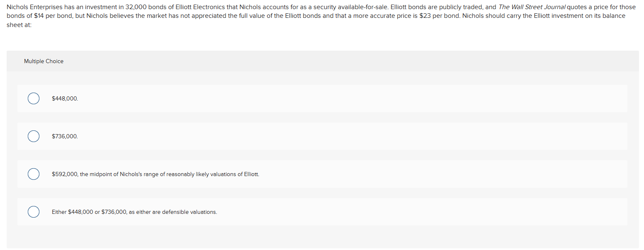Viewport: 644px width, 250px height.
Task: Click empty space in the $736,000 answer row
Action: (x=352, y=136)
